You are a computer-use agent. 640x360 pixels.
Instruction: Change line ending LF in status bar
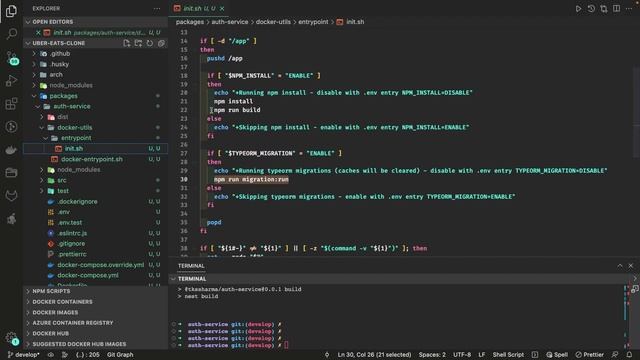coord(482,355)
